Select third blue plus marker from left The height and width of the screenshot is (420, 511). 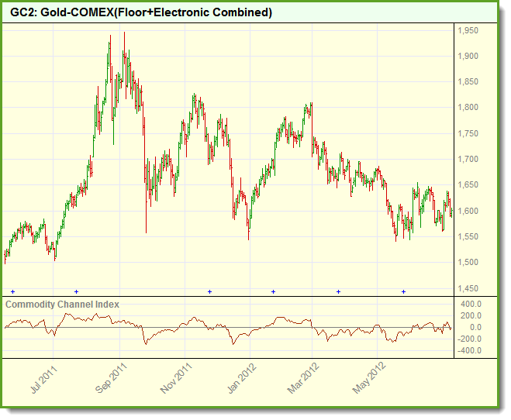tap(209, 291)
